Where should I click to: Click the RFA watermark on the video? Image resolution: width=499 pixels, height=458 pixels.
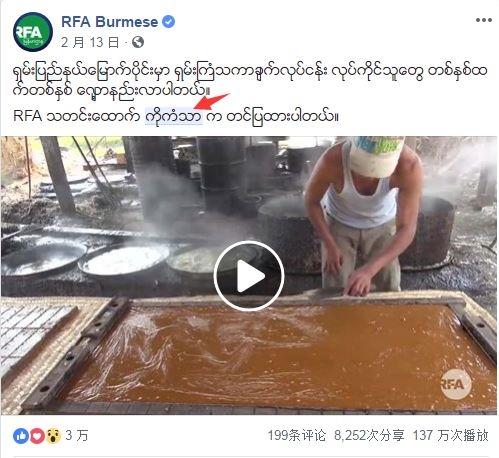tap(456, 384)
